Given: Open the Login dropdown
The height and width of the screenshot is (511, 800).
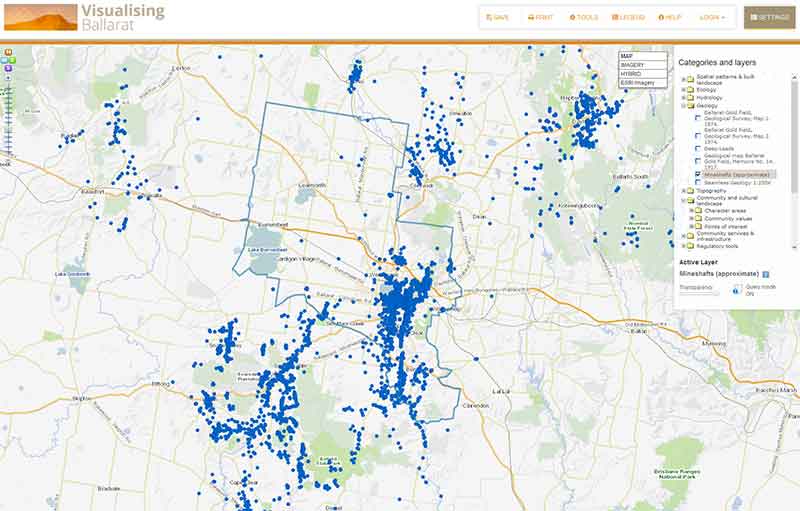Looking at the screenshot, I should pyautogui.click(x=712, y=17).
